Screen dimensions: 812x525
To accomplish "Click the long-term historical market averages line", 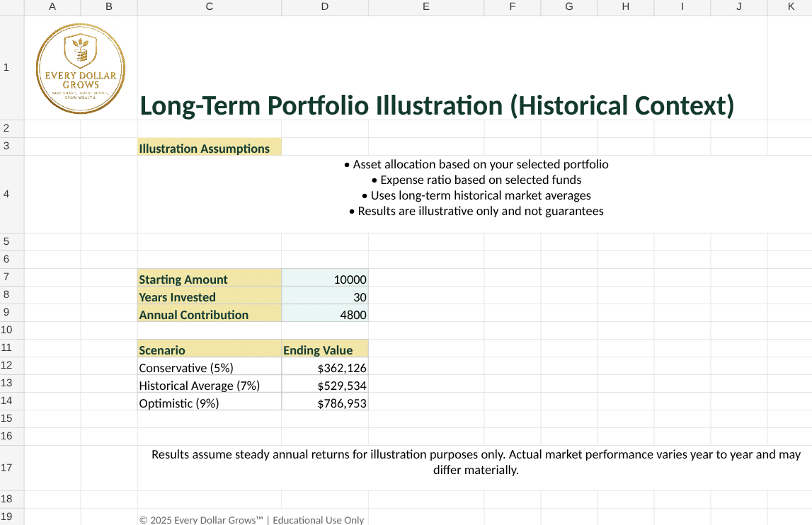I will pyautogui.click(x=476, y=196).
